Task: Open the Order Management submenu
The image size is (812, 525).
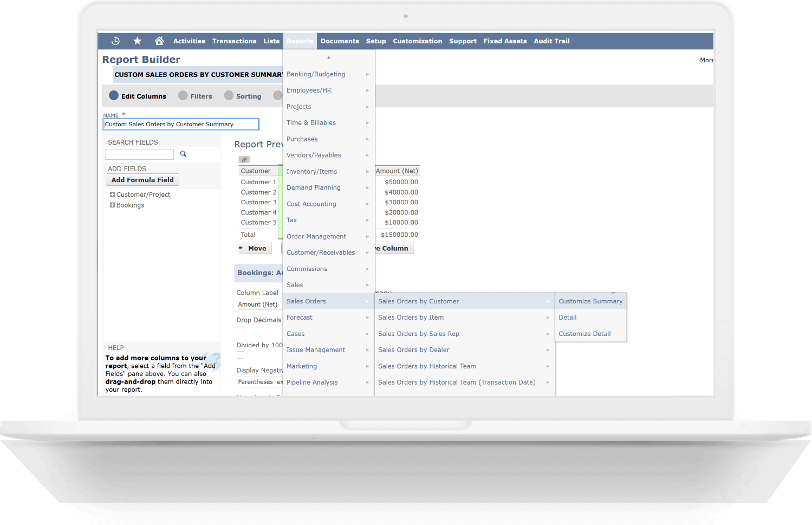Action: [328, 236]
